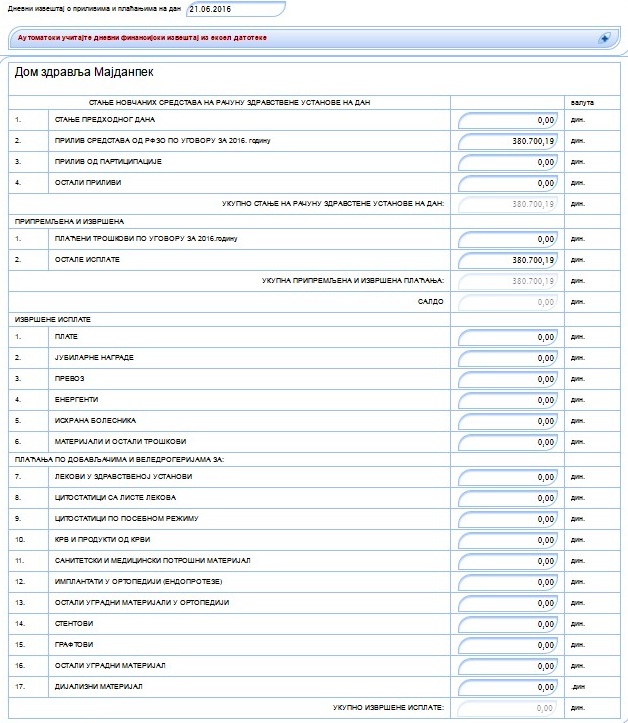Edit amount for ОСТАЛЕ ИСПЛАТЕ
Screen dimensions: 628x723
pos(508,260)
